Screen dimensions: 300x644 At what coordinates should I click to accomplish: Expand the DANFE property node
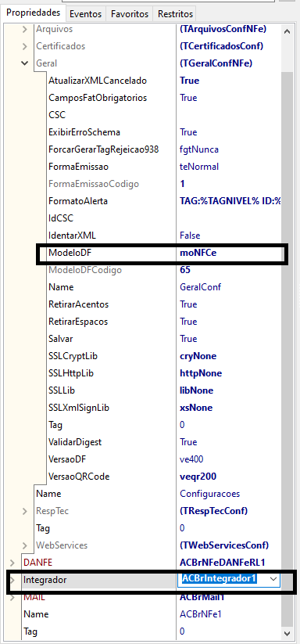coord(12,563)
